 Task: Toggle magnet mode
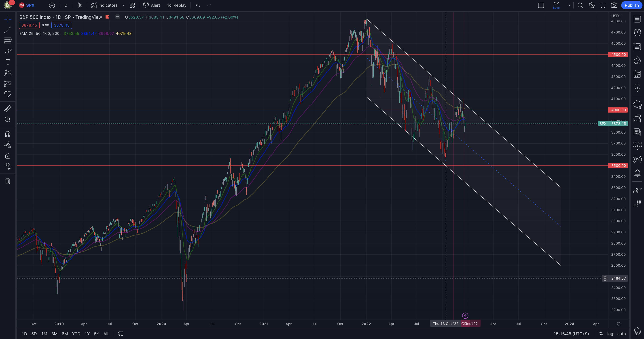coord(8,134)
